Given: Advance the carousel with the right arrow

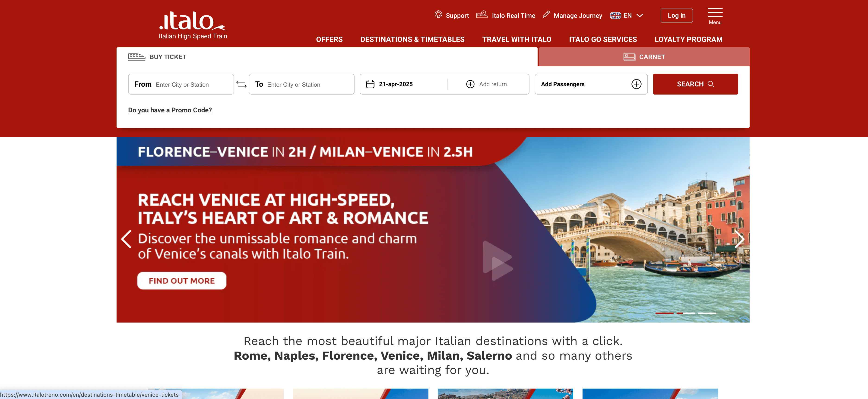Looking at the screenshot, I should (740, 239).
